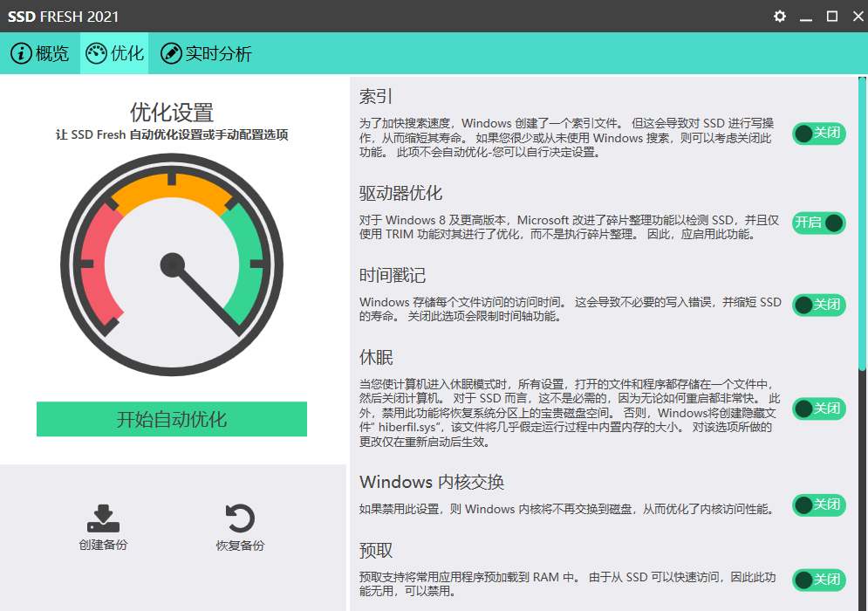Click the 时间戳记 section heading
The width and height of the screenshot is (868, 611).
393,275
